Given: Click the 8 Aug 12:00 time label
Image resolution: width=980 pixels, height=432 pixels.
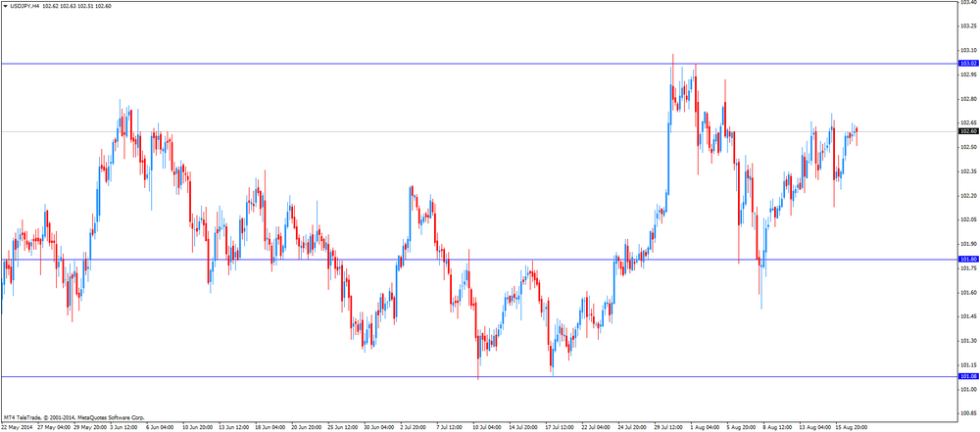Looking at the screenshot, I should 778,428.
